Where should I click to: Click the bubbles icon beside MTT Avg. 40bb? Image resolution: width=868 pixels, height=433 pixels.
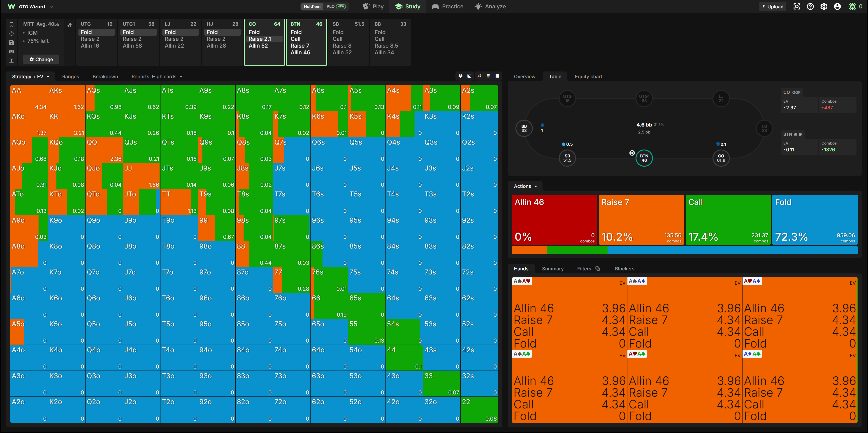70,25
